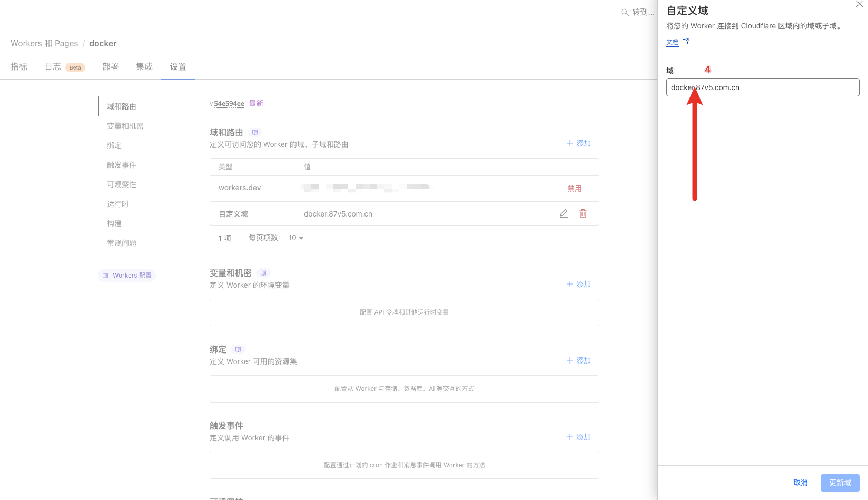Image resolution: width=868 pixels, height=500 pixels.
Task: Switch to the 部署 tab
Action: [x=111, y=66]
